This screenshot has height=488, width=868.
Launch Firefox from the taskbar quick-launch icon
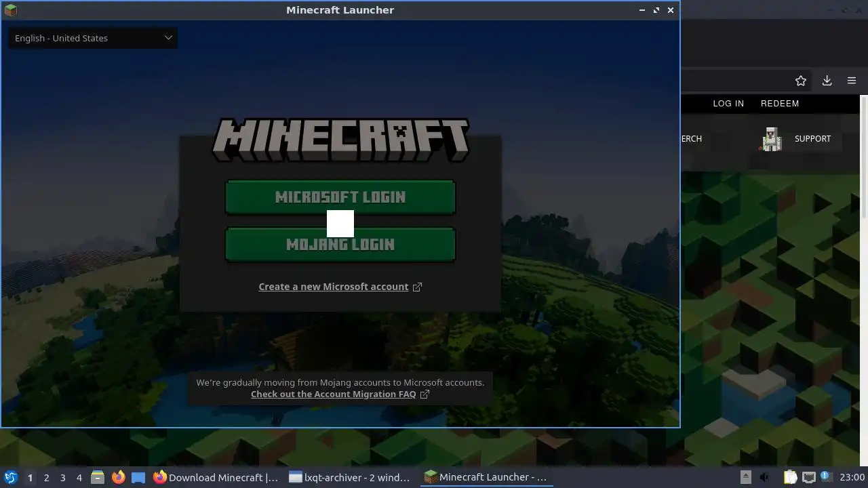click(x=118, y=478)
